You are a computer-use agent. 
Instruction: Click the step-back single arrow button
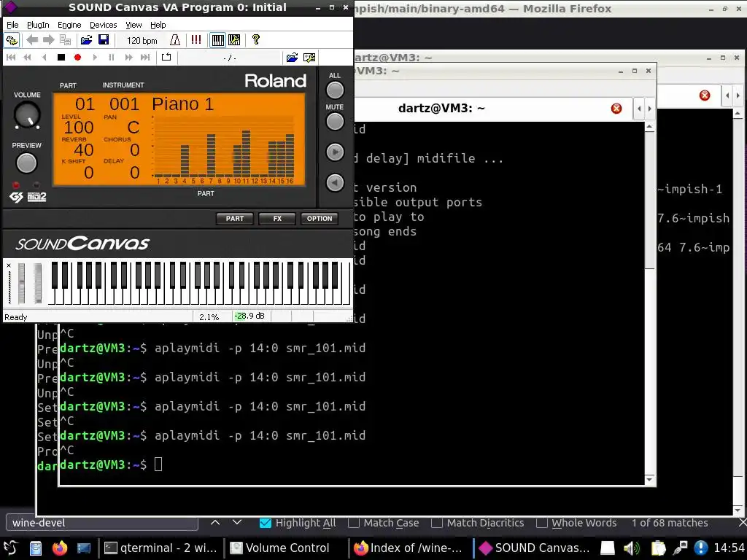click(x=44, y=58)
